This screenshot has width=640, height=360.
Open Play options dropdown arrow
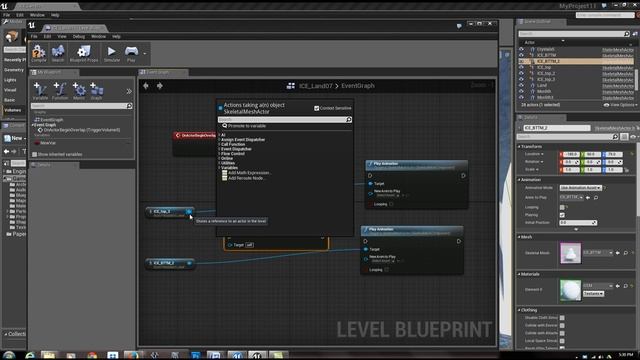coord(144,53)
